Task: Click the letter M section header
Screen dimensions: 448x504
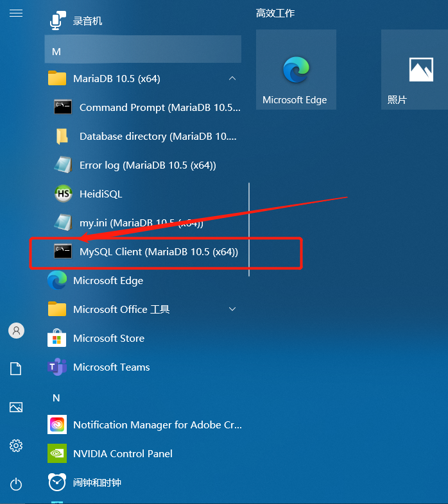Action: [143, 49]
